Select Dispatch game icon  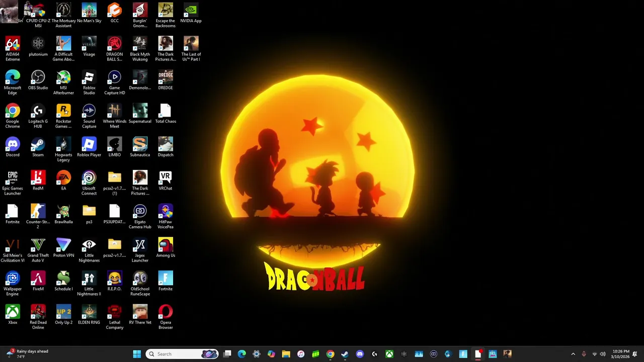tap(166, 147)
